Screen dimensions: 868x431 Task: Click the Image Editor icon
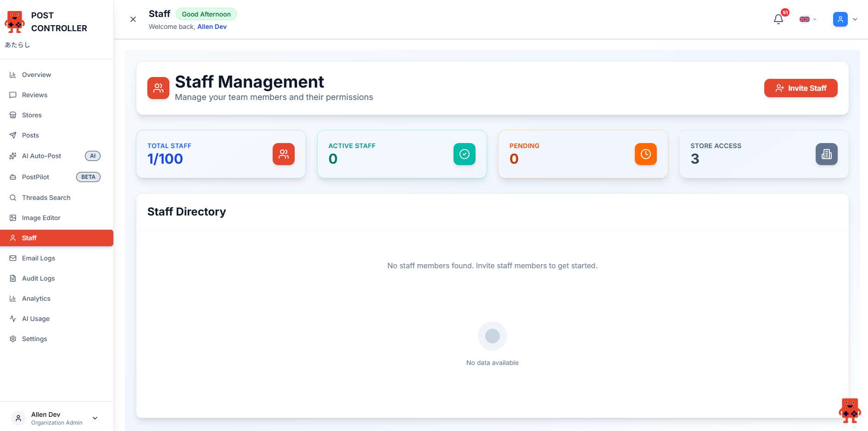13,218
